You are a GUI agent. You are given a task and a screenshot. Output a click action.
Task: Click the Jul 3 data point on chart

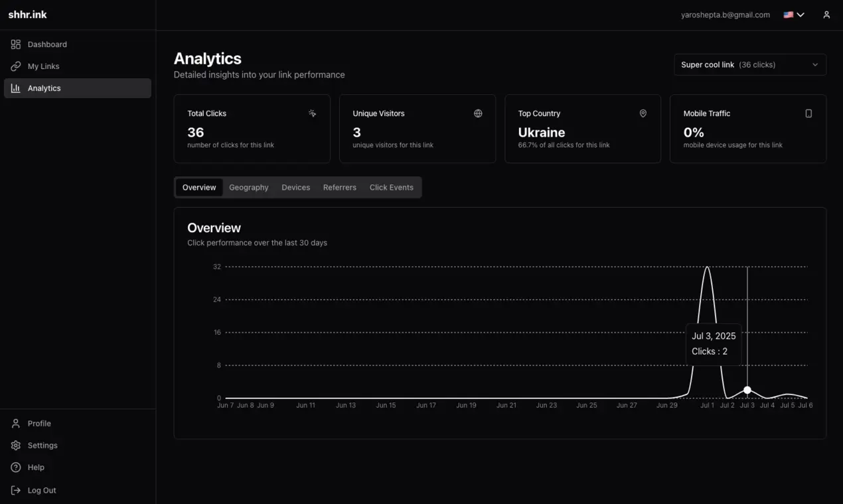(747, 390)
